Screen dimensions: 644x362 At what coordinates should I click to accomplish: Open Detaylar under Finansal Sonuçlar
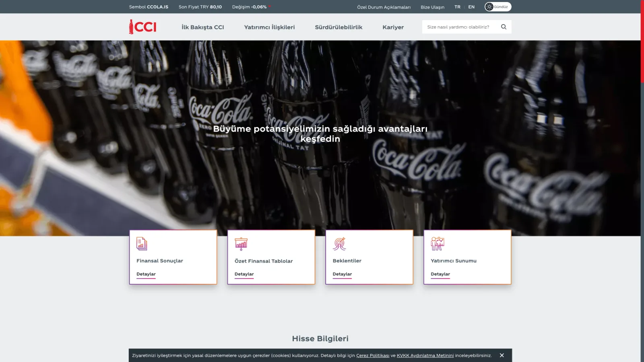point(146,274)
